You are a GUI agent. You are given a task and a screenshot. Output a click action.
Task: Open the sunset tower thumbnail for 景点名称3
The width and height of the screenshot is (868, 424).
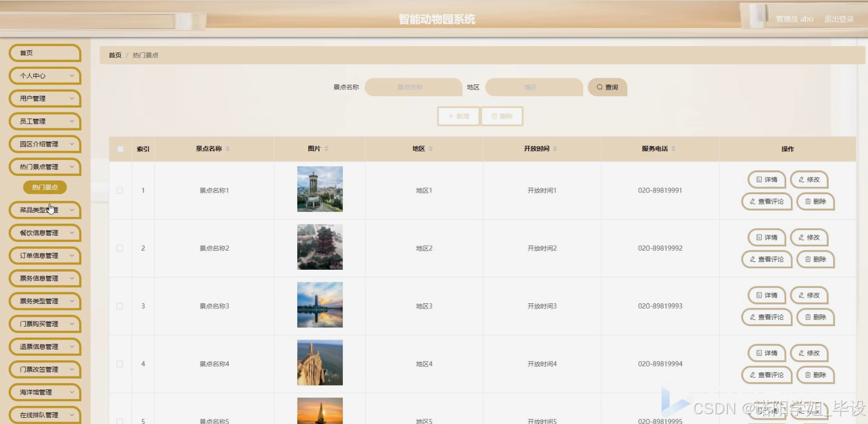pos(320,305)
